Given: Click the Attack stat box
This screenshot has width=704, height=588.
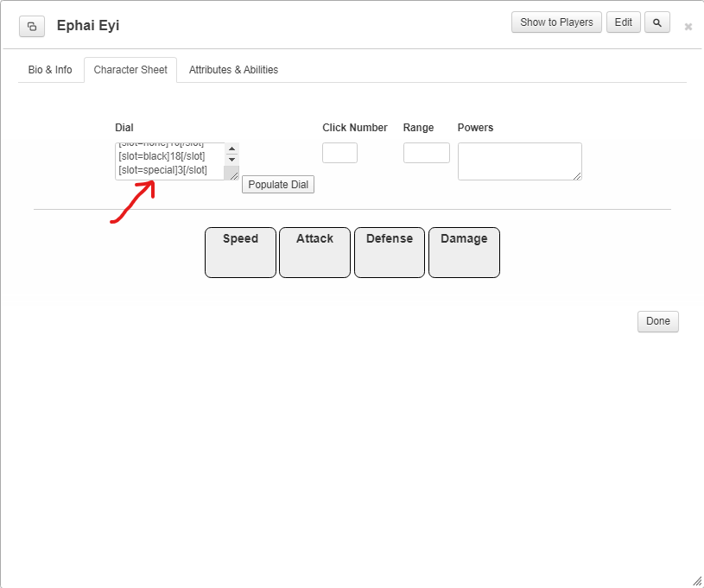Looking at the screenshot, I should [x=314, y=252].
